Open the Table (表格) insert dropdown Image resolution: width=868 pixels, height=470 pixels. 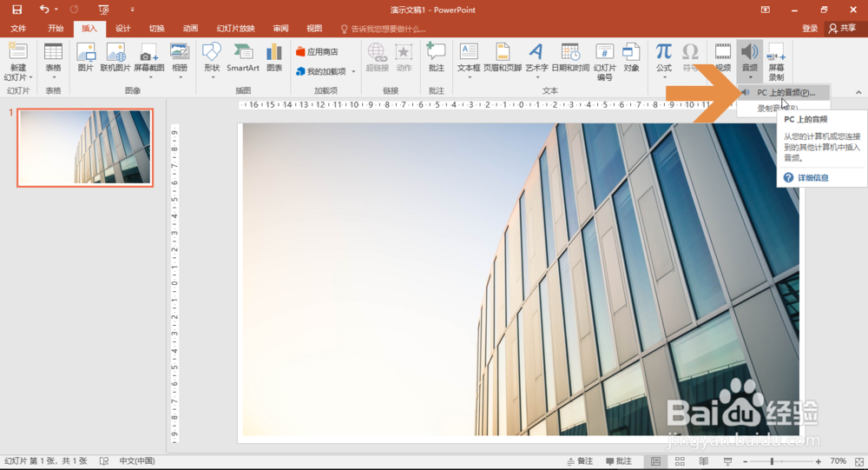coord(53,60)
